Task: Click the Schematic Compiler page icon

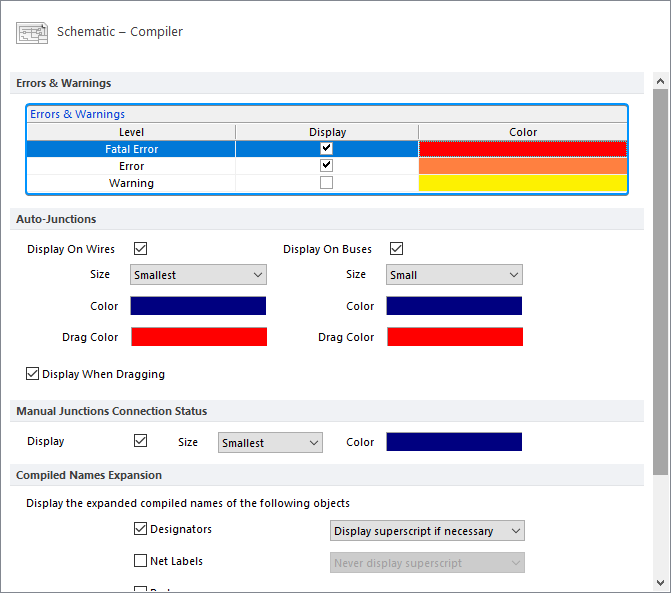Action: tap(32, 33)
